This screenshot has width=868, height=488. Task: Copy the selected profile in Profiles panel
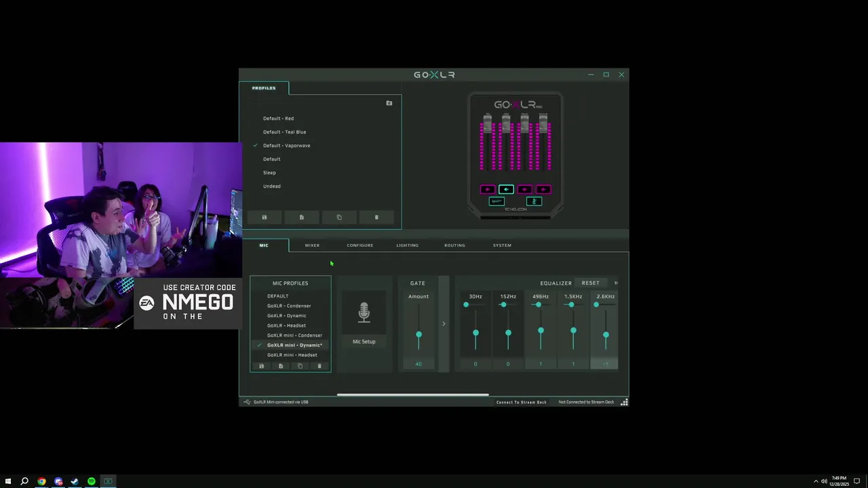coord(339,217)
